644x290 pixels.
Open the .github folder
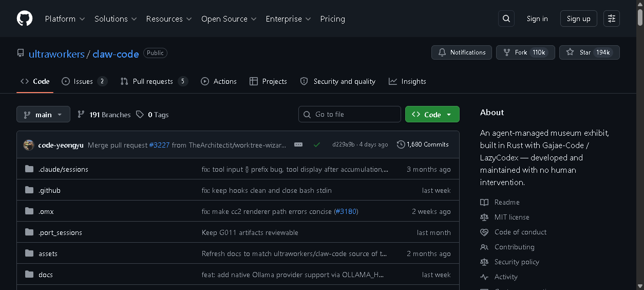[x=49, y=190]
